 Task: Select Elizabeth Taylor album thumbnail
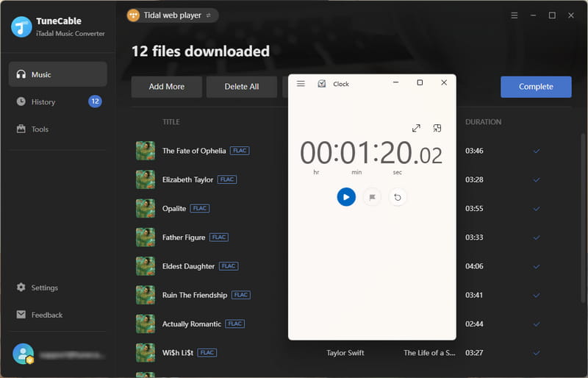(146, 179)
